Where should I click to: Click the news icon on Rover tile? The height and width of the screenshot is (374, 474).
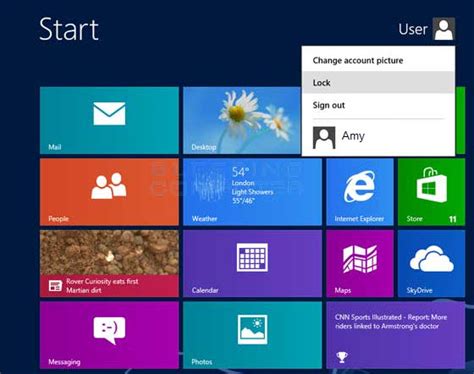(x=55, y=286)
